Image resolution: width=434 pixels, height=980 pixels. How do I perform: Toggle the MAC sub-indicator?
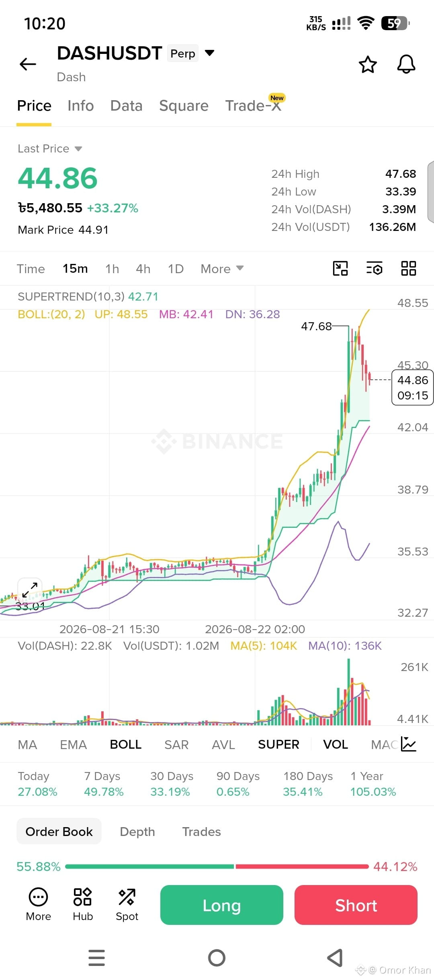tap(385, 745)
